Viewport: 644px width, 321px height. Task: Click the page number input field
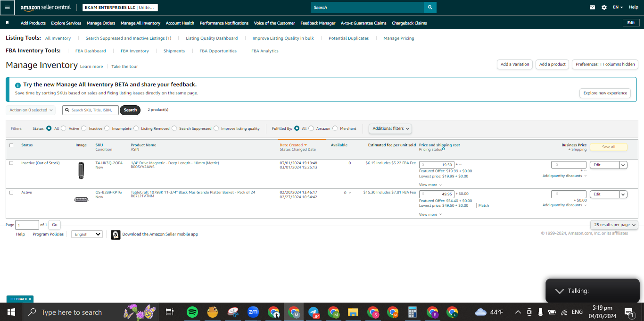27,225
